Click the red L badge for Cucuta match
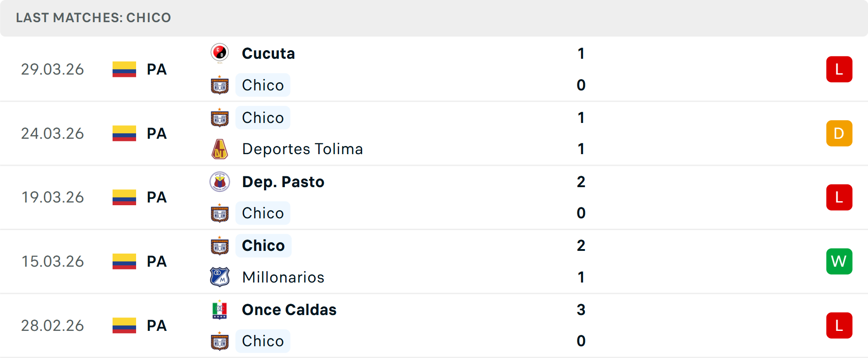 pyautogui.click(x=839, y=69)
